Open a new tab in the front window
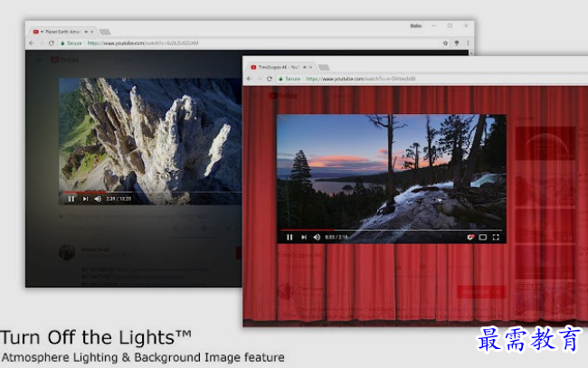The width and height of the screenshot is (588, 368). pyautogui.click(x=324, y=67)
